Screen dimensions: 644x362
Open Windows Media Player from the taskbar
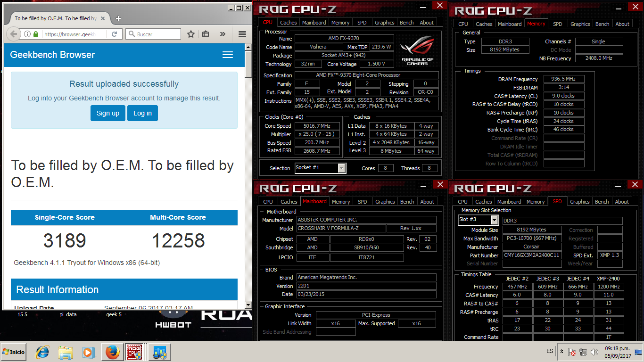(88, 352)
